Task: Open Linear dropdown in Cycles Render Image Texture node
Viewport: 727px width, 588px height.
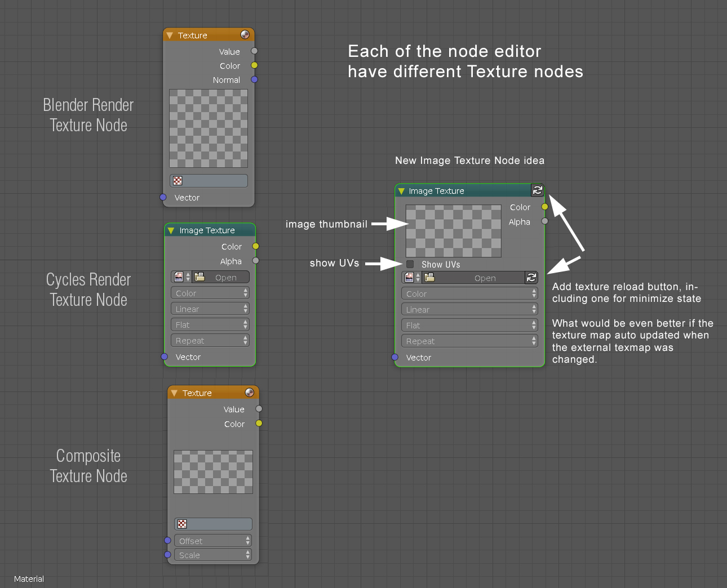Action: (210, 309)
